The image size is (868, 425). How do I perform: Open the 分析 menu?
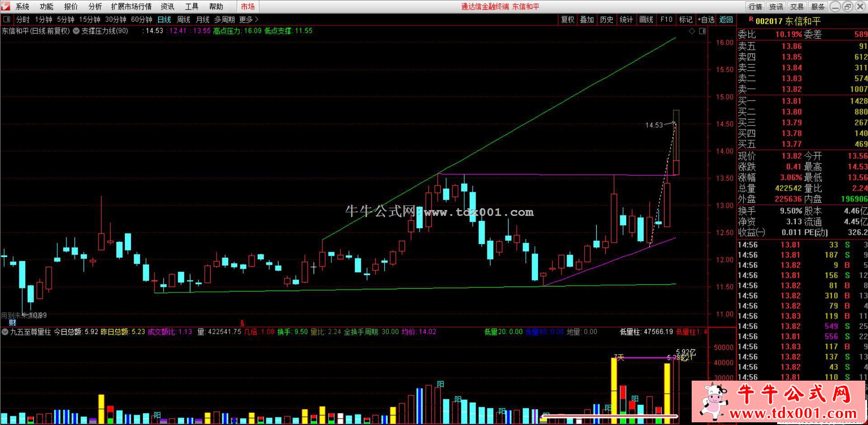click(95, 6)
